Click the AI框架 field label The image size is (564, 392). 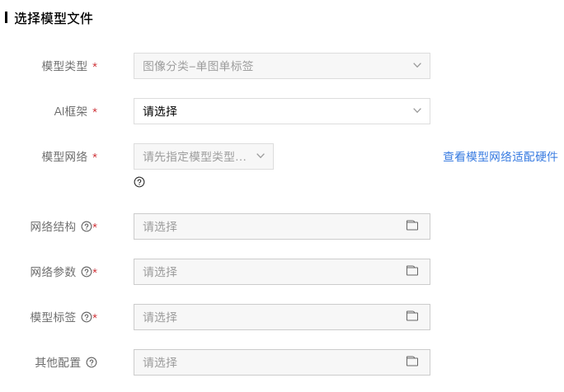pyautogui.click(x=71, y=111)
